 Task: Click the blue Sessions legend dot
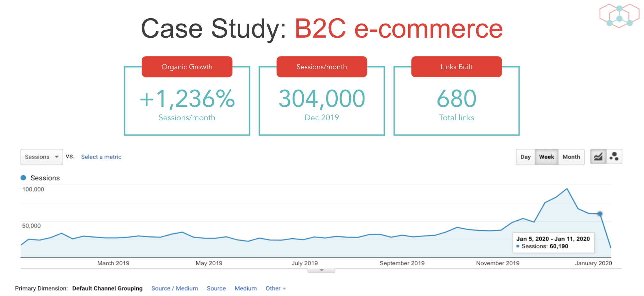point(23,178)
